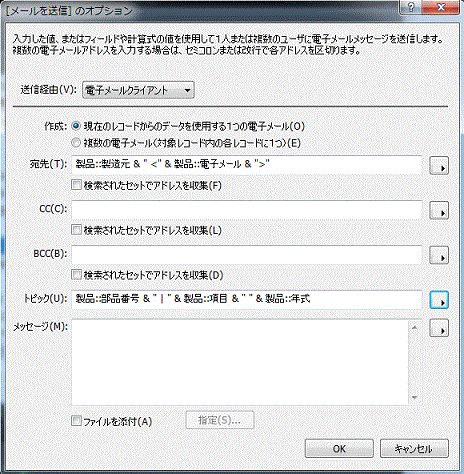Open the arrow menu beside メッセージ field
464x474 pixels.
pyautogui.click(x=439, y=328)
